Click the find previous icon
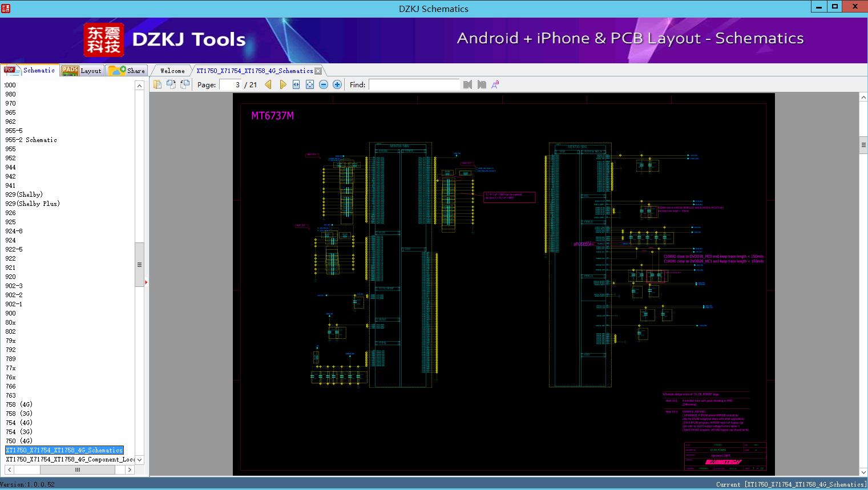Screen dimensions: 868x490 tap(468, 84)
